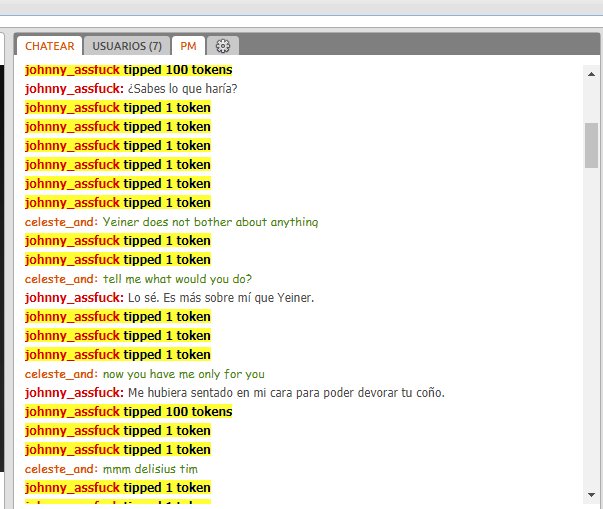Click username celeste_and before "tell me what"
Screen dimensions: 603x509
61,279
